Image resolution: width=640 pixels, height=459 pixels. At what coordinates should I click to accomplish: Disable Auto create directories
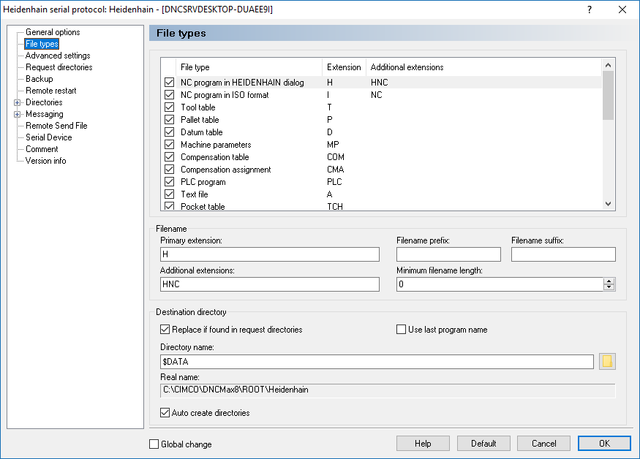(x=165, y=412)
